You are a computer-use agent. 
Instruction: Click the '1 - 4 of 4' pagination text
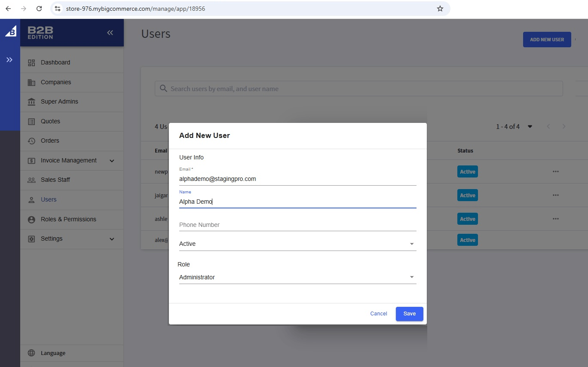point(508,126)
